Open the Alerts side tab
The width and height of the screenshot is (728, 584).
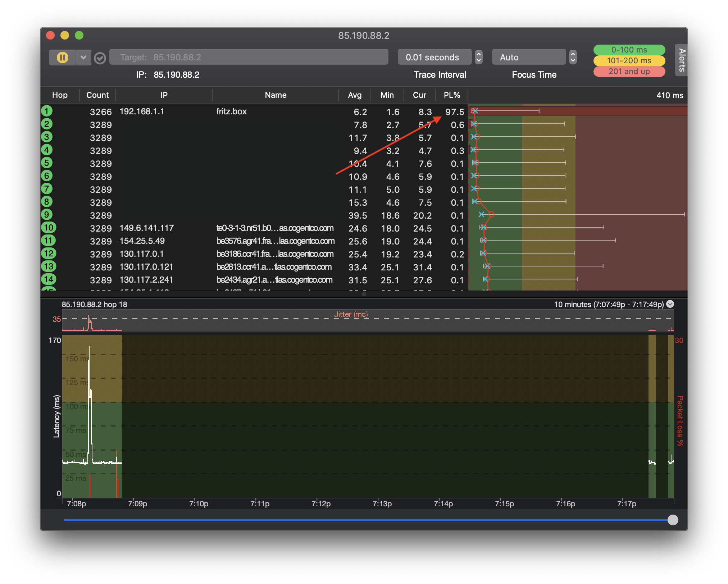pos(682,60)
